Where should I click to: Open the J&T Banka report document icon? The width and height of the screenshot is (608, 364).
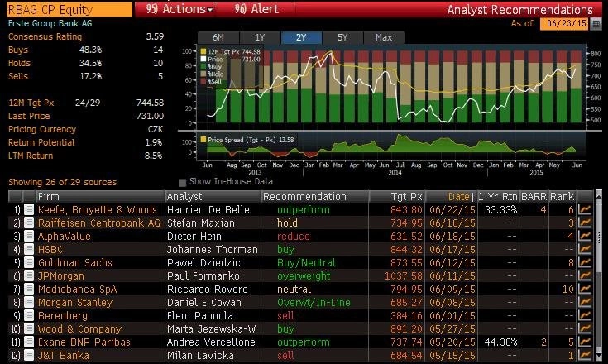click(x=29, y=355)
